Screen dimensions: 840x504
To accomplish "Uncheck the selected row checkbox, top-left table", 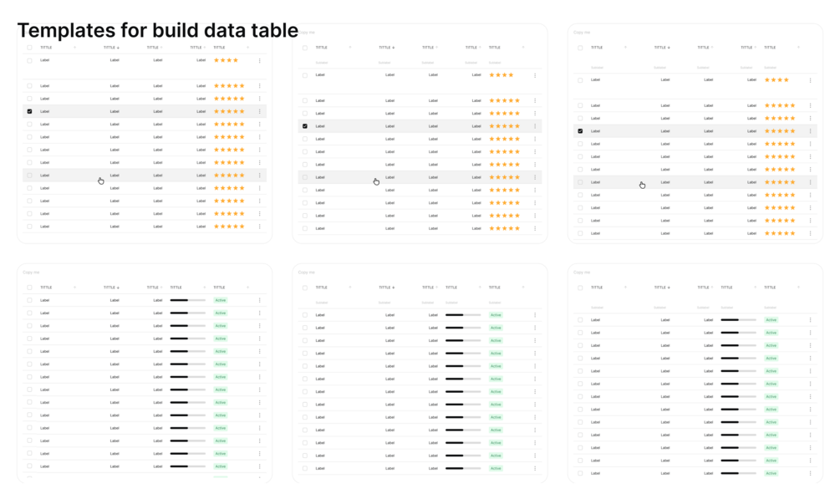I will tap(29, 111).
